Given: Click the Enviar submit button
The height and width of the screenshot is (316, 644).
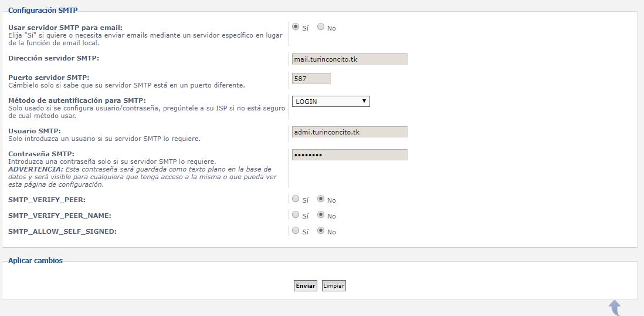Looking at the screenshot, I should click(x=306, y=286).
